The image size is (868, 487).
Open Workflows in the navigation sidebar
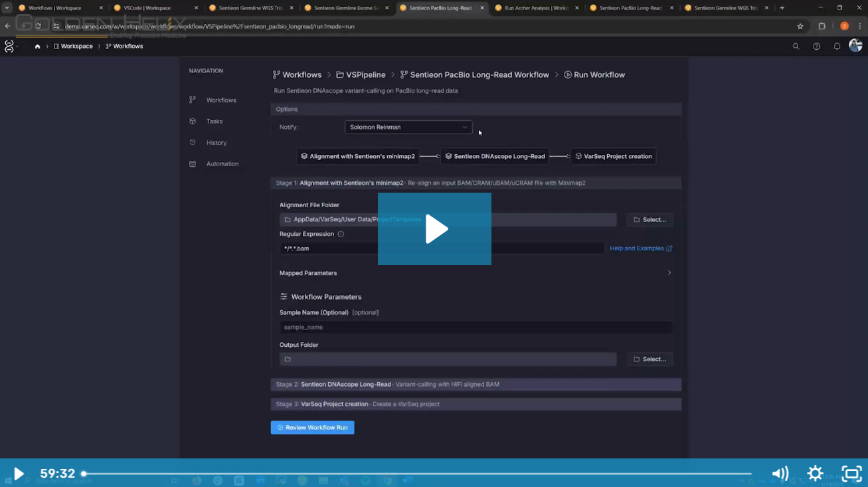(x=221, y=100)
